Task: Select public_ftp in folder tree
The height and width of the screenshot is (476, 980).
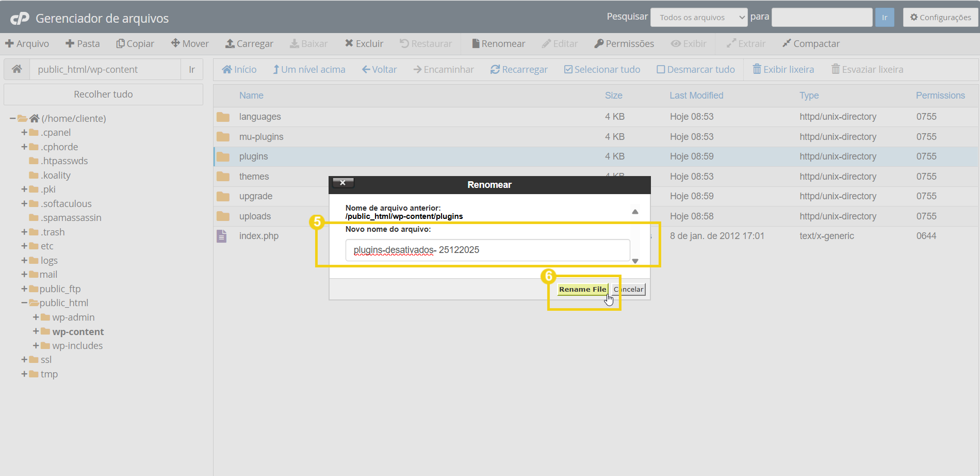Action: pos(60,289)
